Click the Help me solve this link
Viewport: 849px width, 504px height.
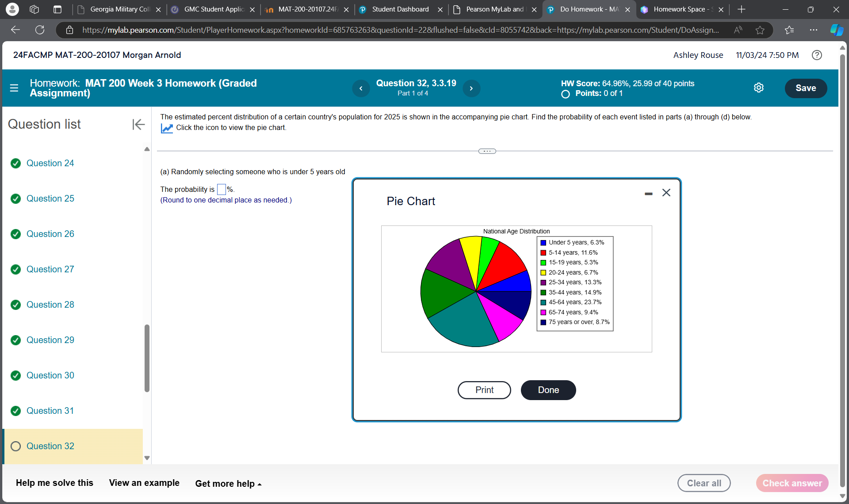54,483
